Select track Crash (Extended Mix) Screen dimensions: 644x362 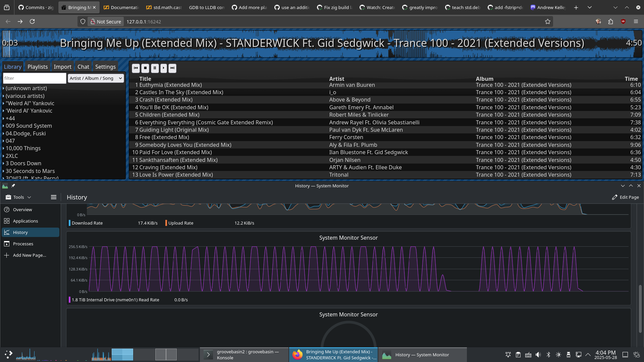[386, 100]
